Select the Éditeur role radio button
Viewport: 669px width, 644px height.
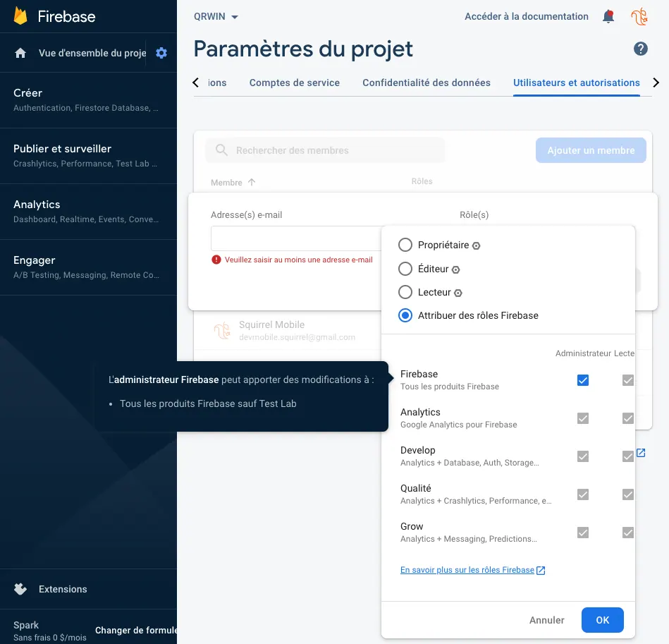coord(405,269)
